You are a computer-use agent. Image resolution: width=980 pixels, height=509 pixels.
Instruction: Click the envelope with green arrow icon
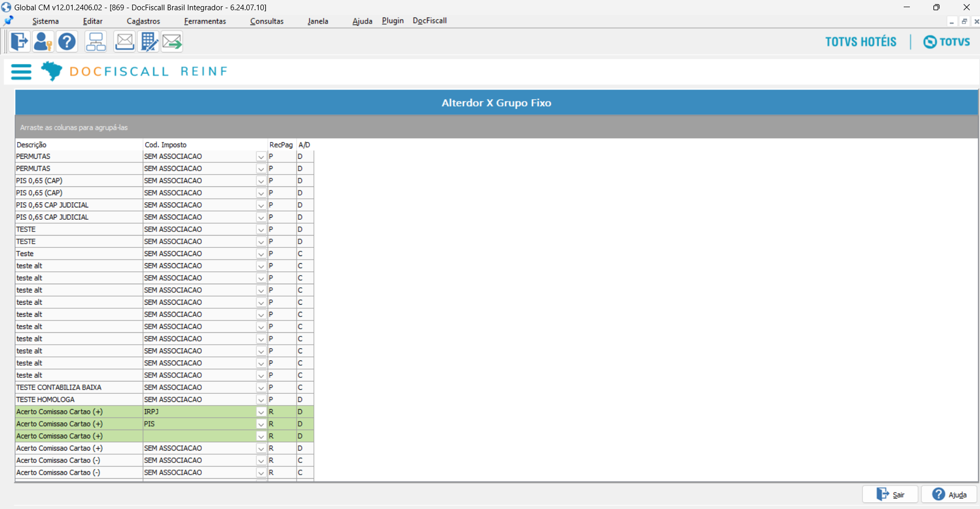tap(172, 41)
